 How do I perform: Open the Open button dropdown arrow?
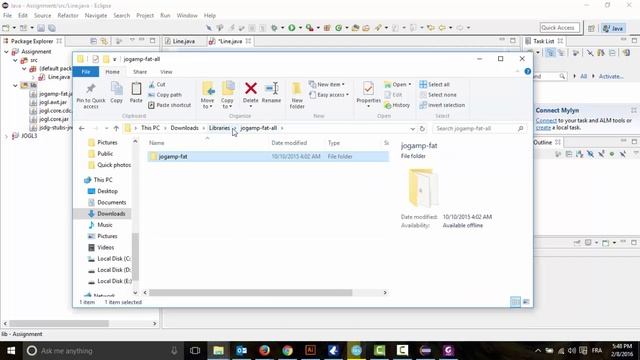[x=409, y=84]
